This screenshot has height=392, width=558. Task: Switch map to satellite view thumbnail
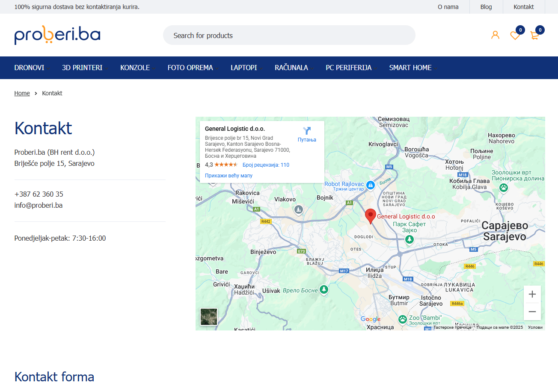pyautogui.click(x=209, y=317)
